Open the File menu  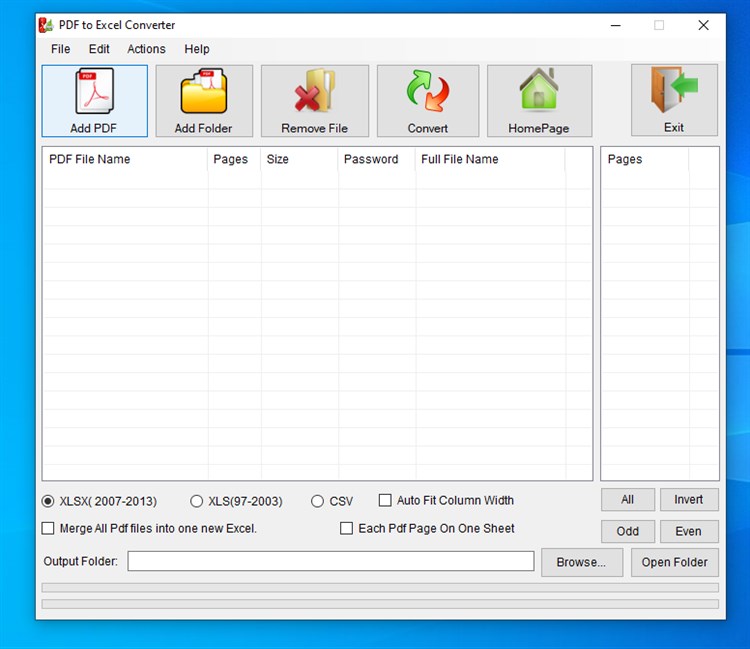coord(61,49)
